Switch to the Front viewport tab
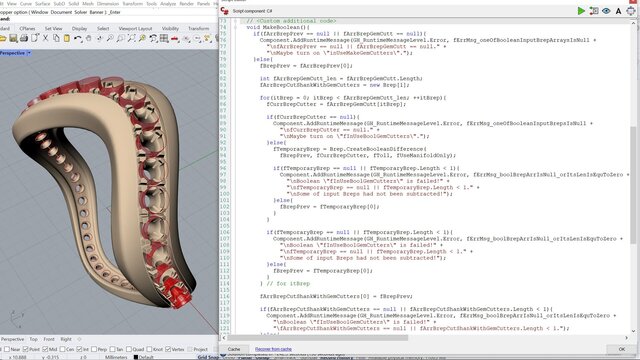This screenshot has width=640, height=360. click(49, 339)
